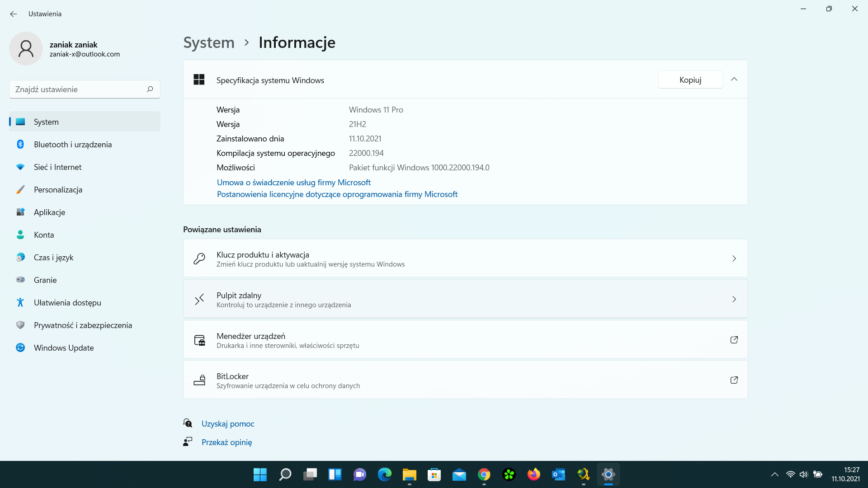This screenshot has width=868, height=488.
Task: Click zaniak zaniak account name
Action: (73, 44)
